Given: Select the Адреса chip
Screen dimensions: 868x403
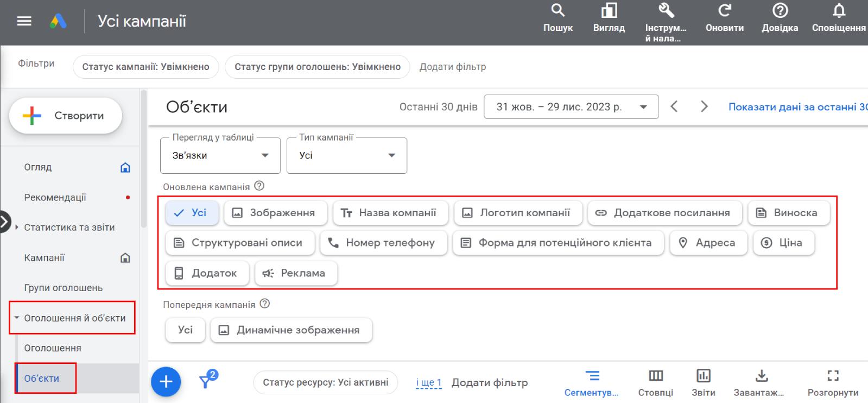Looking at the screenshot, I should (708, 243).
